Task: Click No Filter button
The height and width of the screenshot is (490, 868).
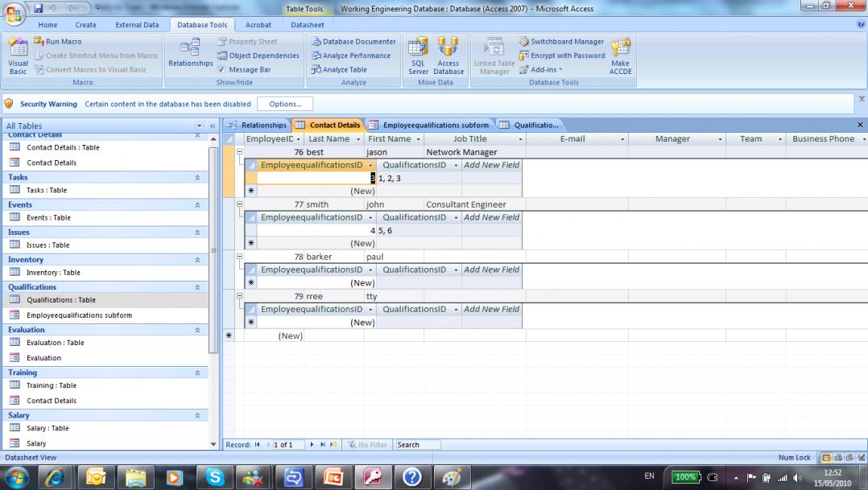Action: (x=366, y=445)
